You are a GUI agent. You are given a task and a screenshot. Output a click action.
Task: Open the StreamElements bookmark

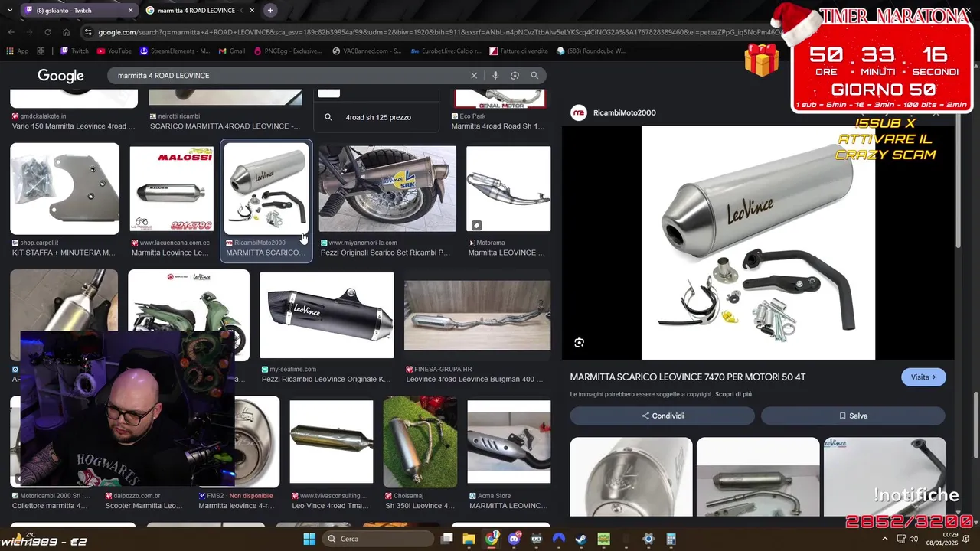(175, 51)
